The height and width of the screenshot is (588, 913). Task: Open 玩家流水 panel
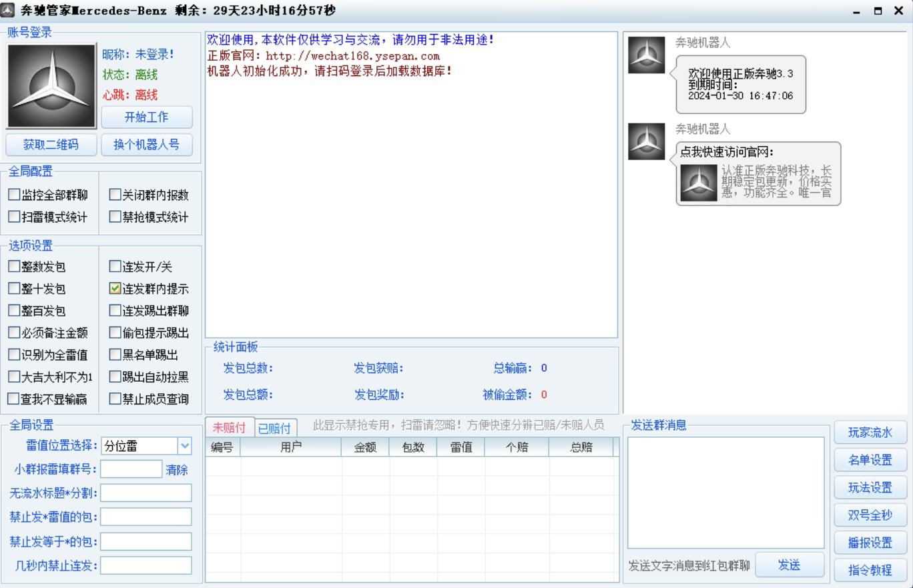[870, 432]
